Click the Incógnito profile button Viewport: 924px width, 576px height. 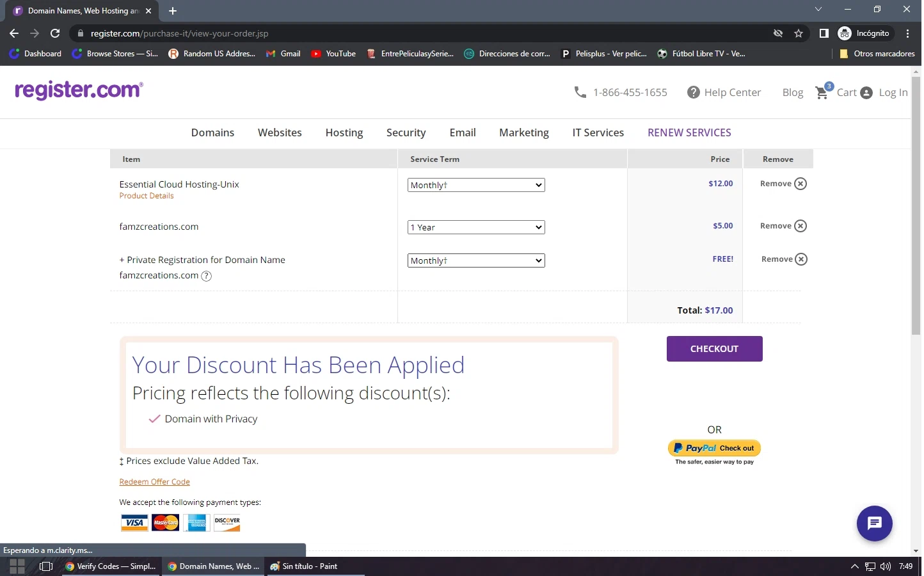(866, 33)
